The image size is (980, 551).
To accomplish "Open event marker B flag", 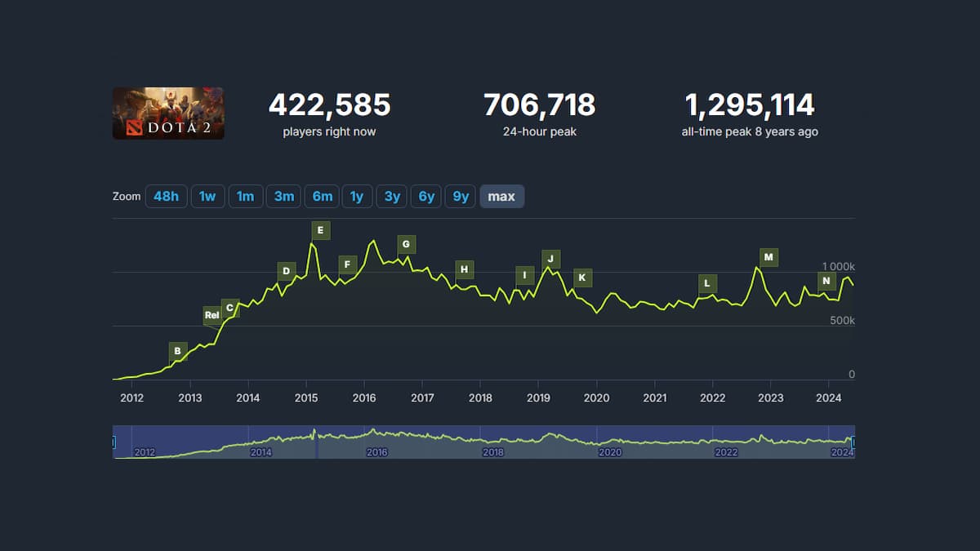I will coord(177,352).
